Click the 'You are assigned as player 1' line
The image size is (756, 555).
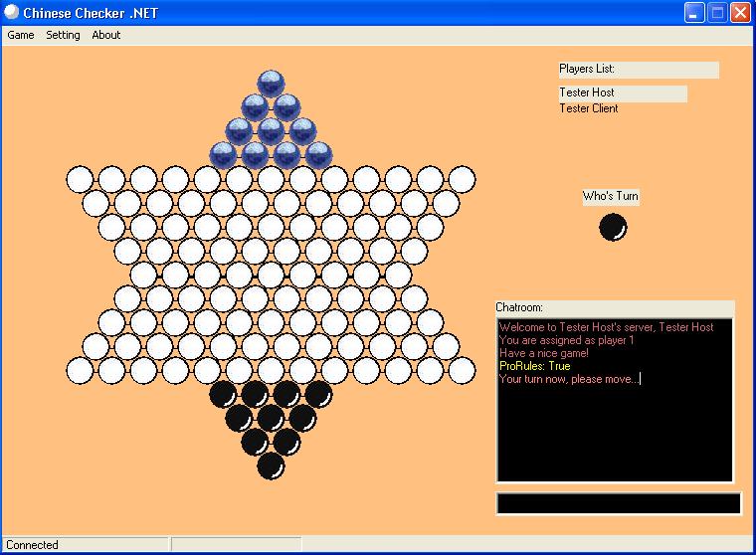pyautogui.click(x=567, y=340)
